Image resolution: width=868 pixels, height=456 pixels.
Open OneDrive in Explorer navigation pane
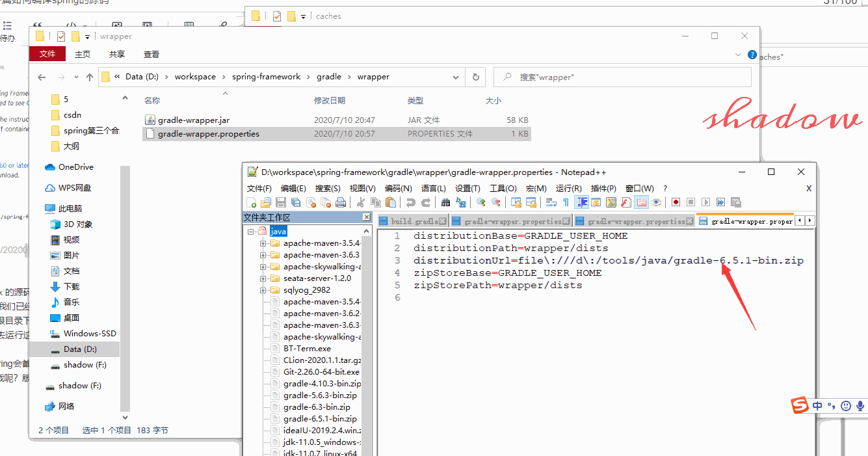[x=75, y=167]
